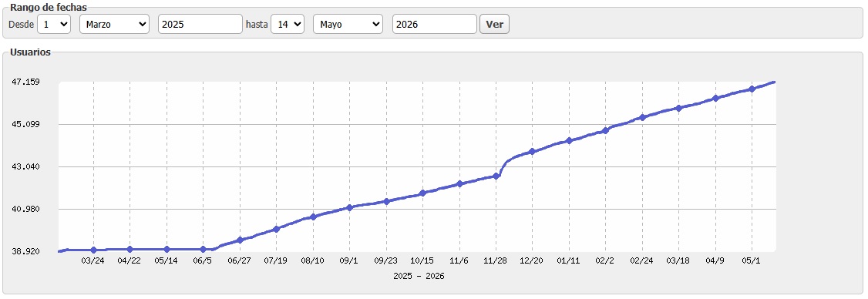Click the chart data point at 03/18
The height and width of the screenshot is (299, 868).
[x=678, y=108]
